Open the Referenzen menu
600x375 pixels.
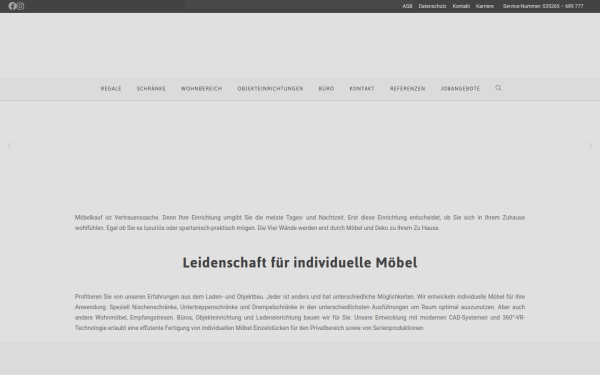point(408,88)
